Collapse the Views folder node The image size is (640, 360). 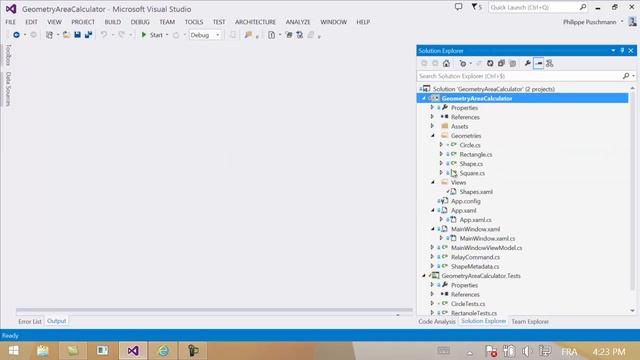[x=433, y=182]
